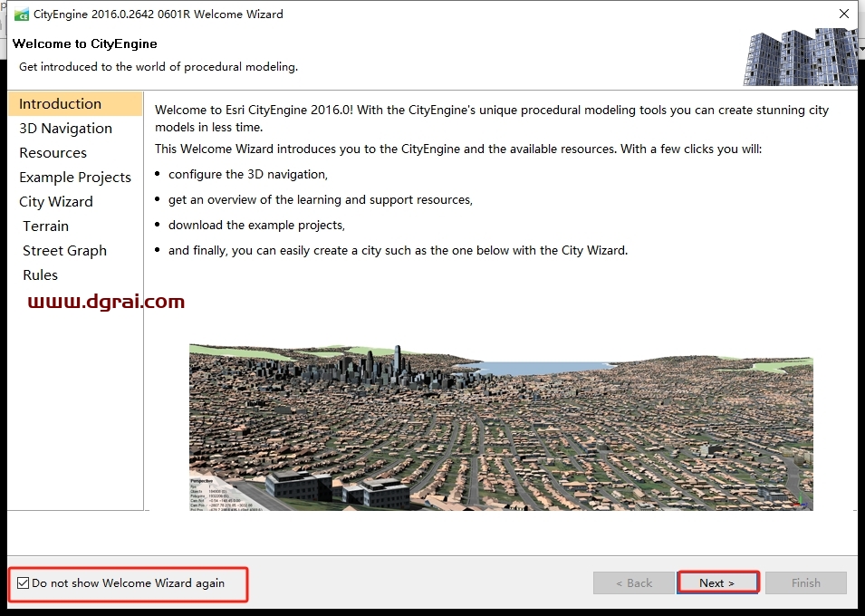Select the Rules sub-step
Screen dimensions: 865x616
[40, 274]
